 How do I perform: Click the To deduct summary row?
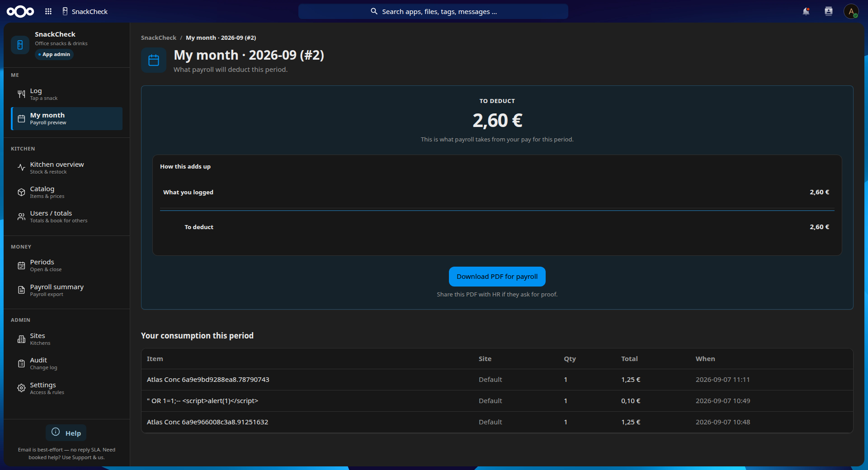[497, 227]
